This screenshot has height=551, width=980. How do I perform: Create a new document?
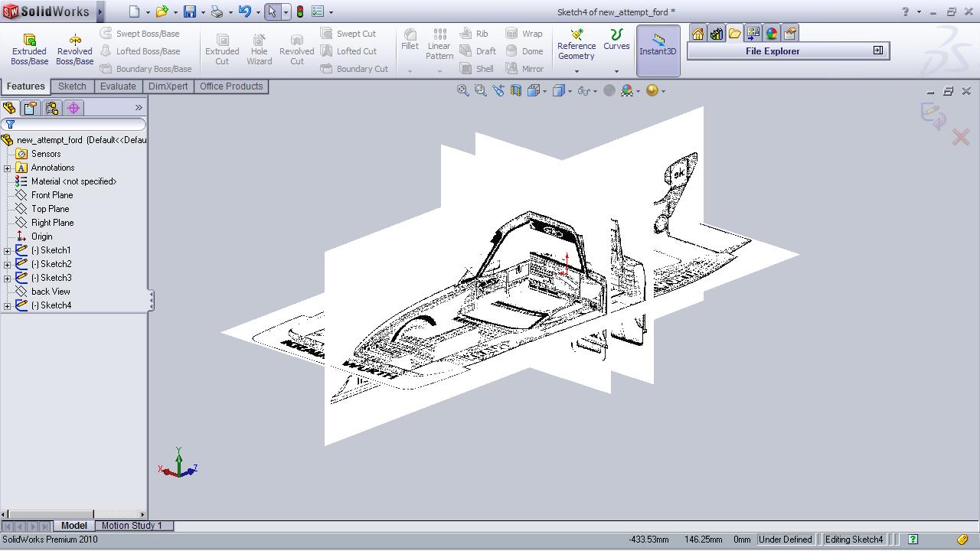click(135, 11)
